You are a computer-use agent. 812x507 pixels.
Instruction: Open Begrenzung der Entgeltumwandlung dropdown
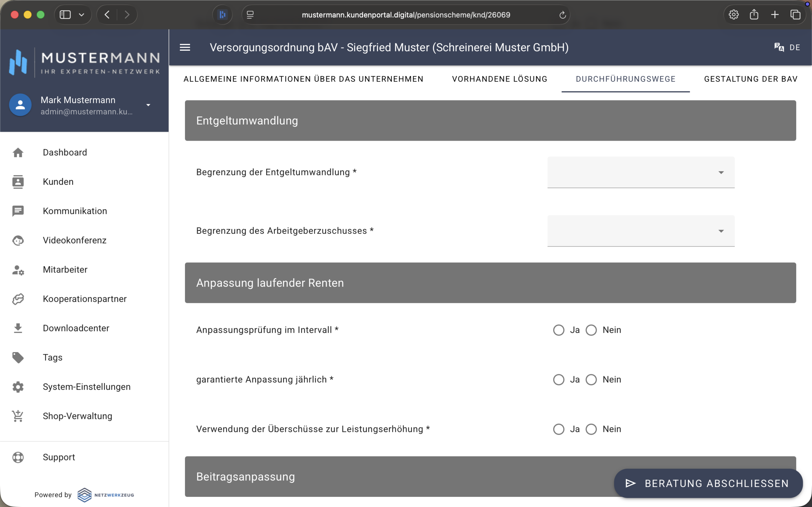click(x=640, y=172)
